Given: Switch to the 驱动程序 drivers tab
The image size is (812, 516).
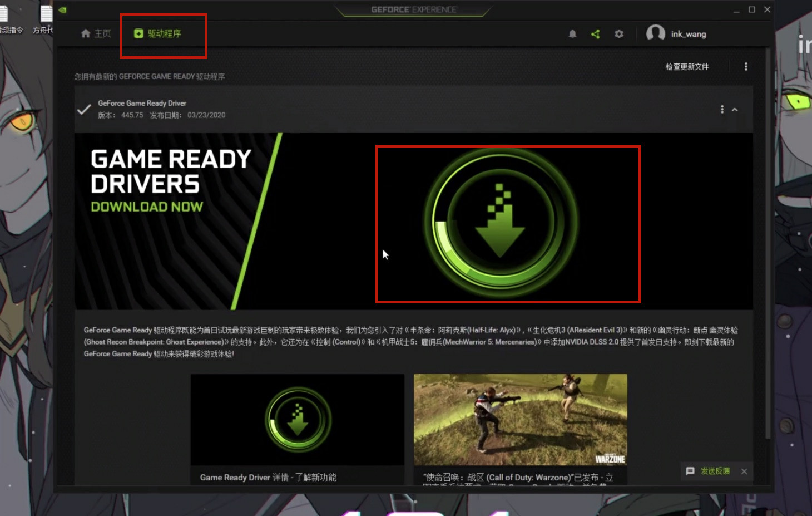Looking at the screenshot, I should point(157,33).
